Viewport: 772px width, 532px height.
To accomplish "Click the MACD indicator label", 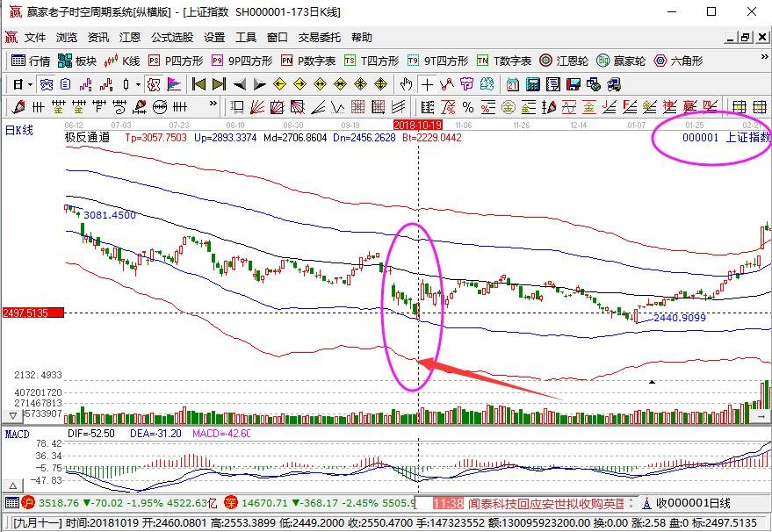I will point(18,434).
